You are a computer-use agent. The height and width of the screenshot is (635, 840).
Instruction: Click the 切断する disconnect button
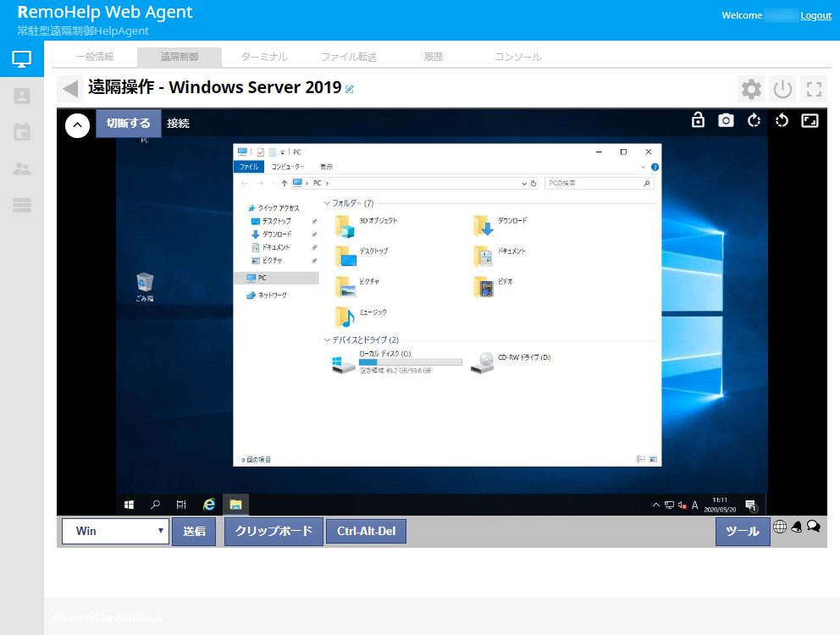click(129, 124)
